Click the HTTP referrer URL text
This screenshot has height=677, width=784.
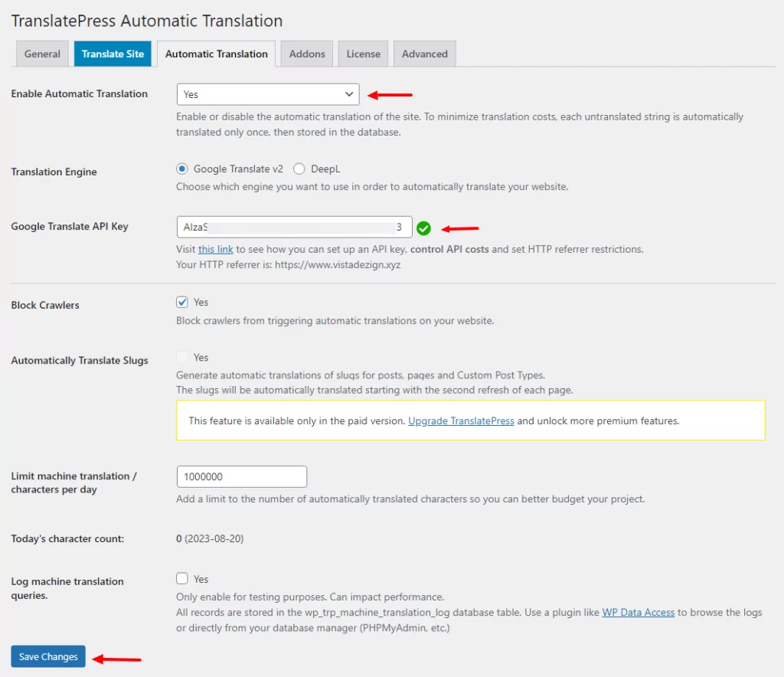click(x=338, y=264)
